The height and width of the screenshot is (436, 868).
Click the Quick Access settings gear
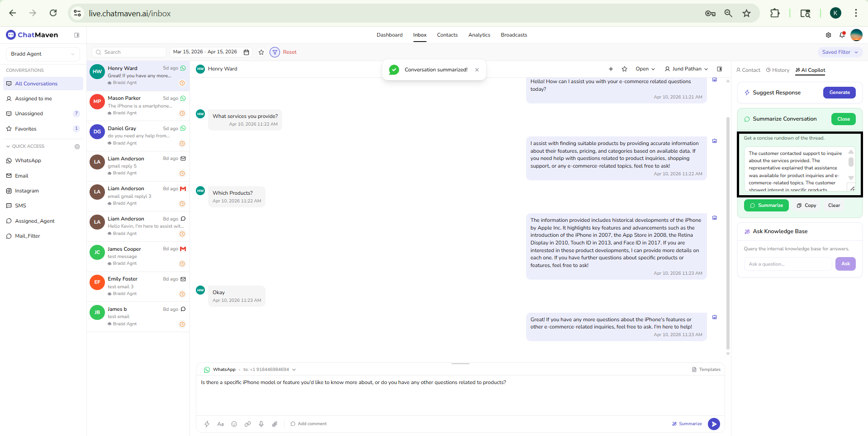[x=77, y=146]
